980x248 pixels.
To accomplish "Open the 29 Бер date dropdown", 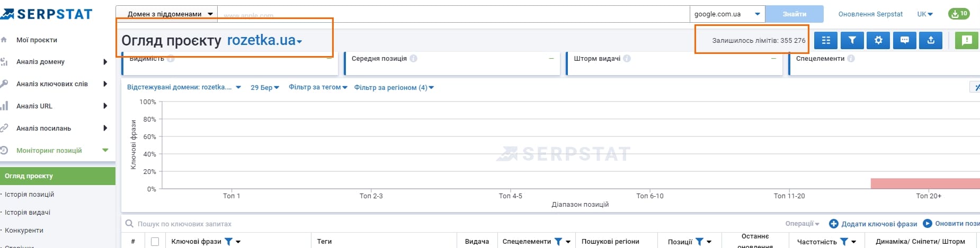I will tap(265, 88).
